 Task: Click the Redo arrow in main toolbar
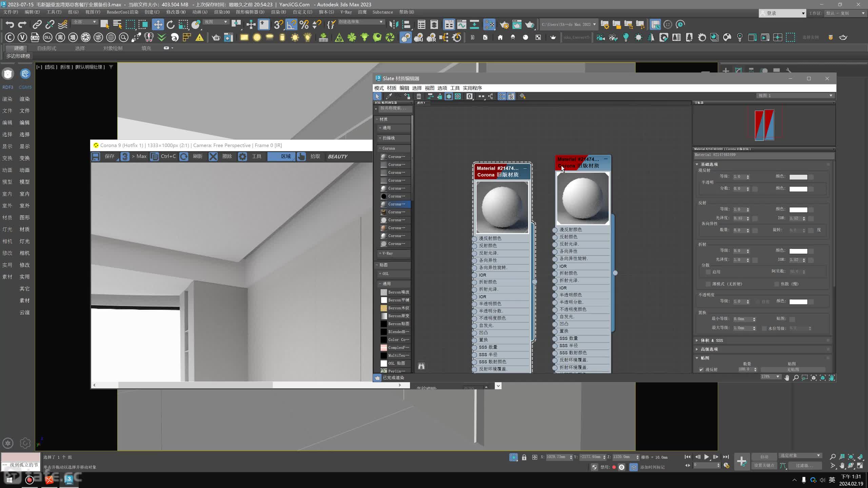[22, 24]
